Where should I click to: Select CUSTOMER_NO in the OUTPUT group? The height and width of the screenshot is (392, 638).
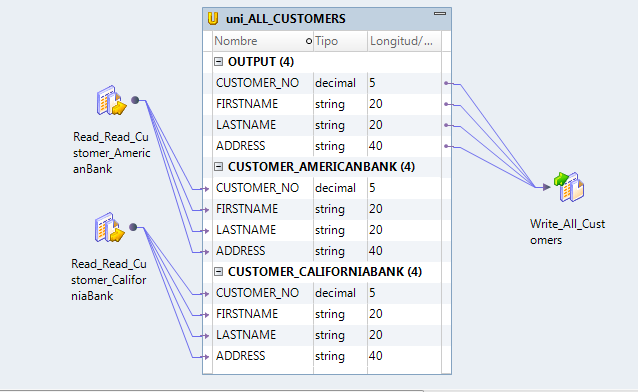point(257,83)
